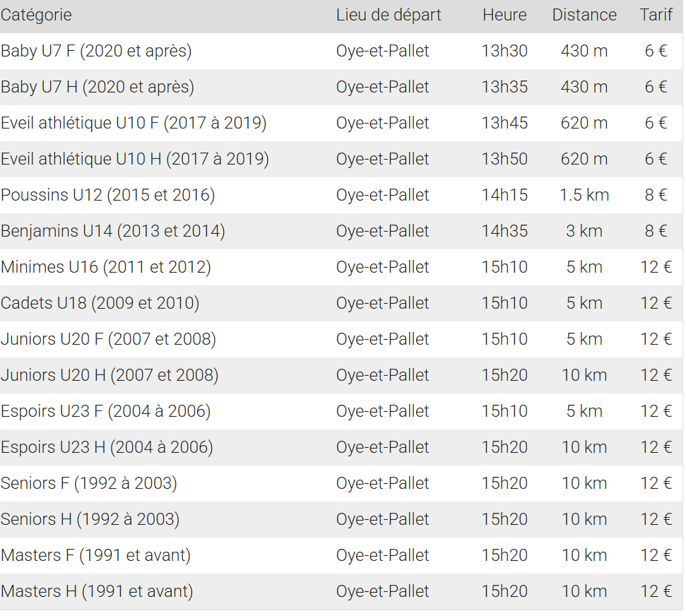Viewport: 686px width, 616px height.
Task: Click the Seniors F category cell
Action: click(89, 483)
